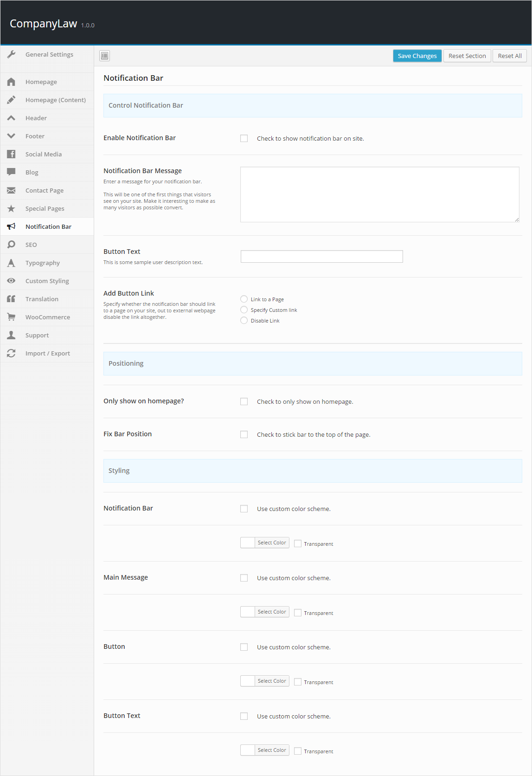Choose the Disable Link radio option

[244, 320]
